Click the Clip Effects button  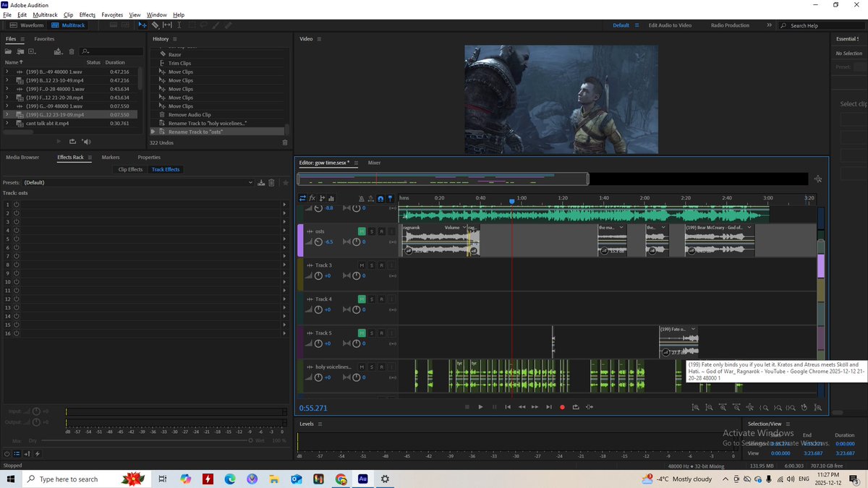click(x=130, y=169)
